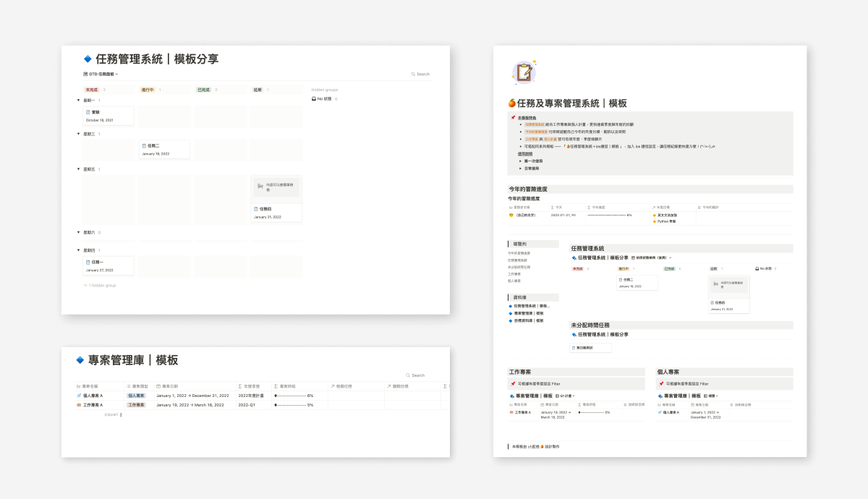This screenshot has width=868, height=499.
Task: Collapse the 星期五 group toggle
Action: point(78,169)
